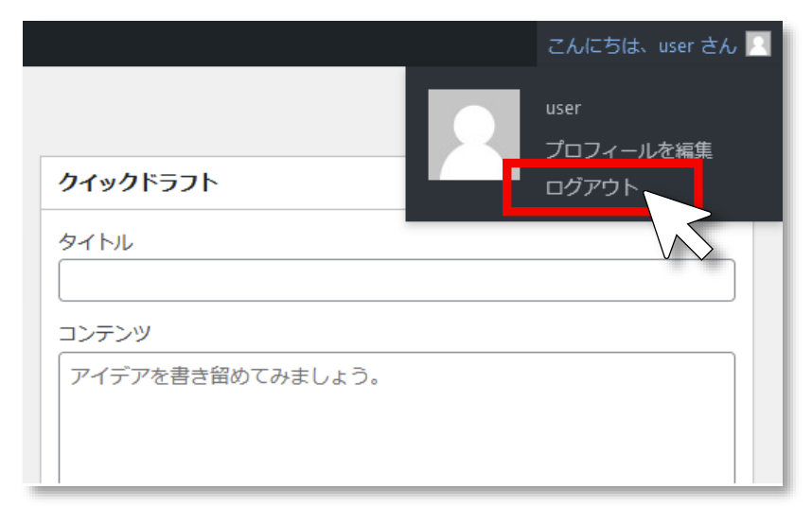Click the small avatar icon in admin bar
The image size is (812, 524).
(757, 44)
